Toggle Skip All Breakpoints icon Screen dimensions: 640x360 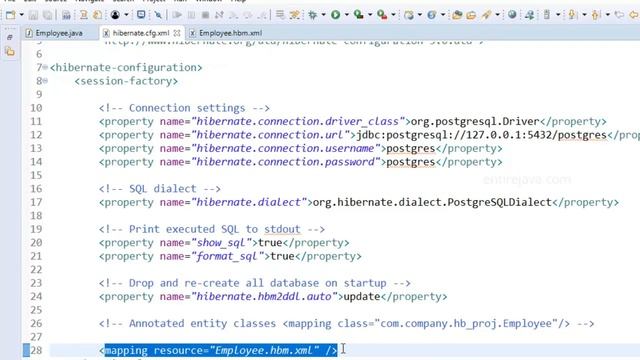[x=158, y=15]
